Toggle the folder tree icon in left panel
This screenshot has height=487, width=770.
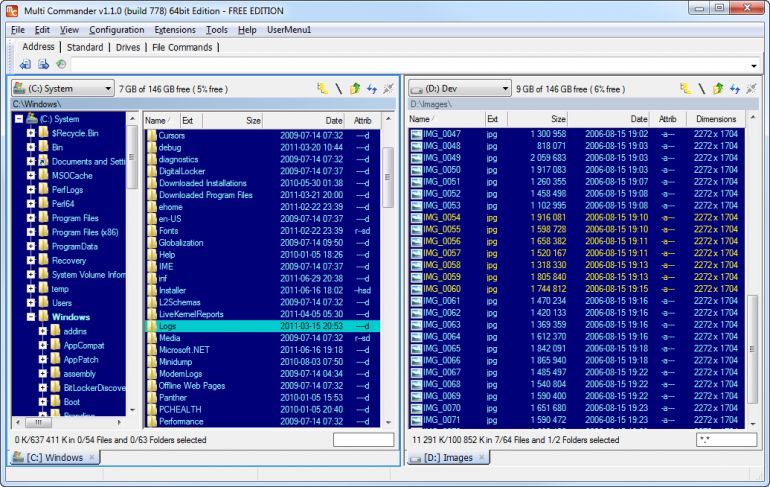pos(323,89)
